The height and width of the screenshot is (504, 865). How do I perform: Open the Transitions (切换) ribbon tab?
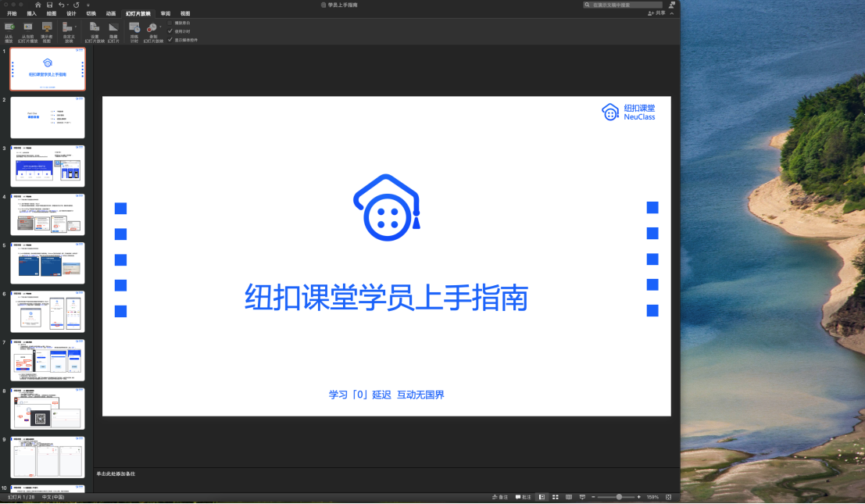(x=91, y=13)
